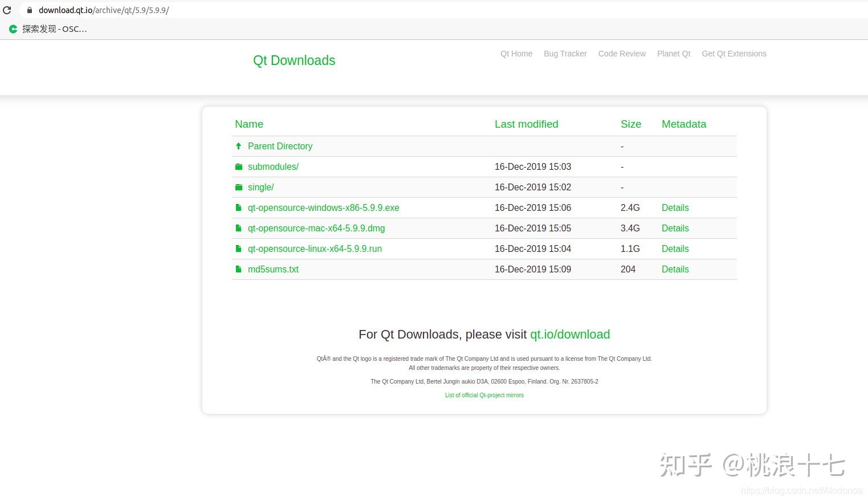Open Get Qt Extensions link

(x=734, y=54)
